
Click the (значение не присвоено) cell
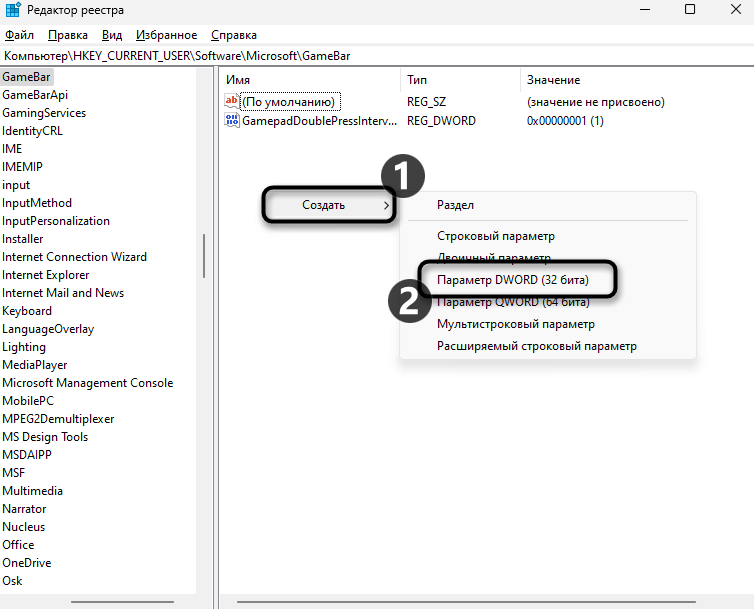tap(596, 102)
